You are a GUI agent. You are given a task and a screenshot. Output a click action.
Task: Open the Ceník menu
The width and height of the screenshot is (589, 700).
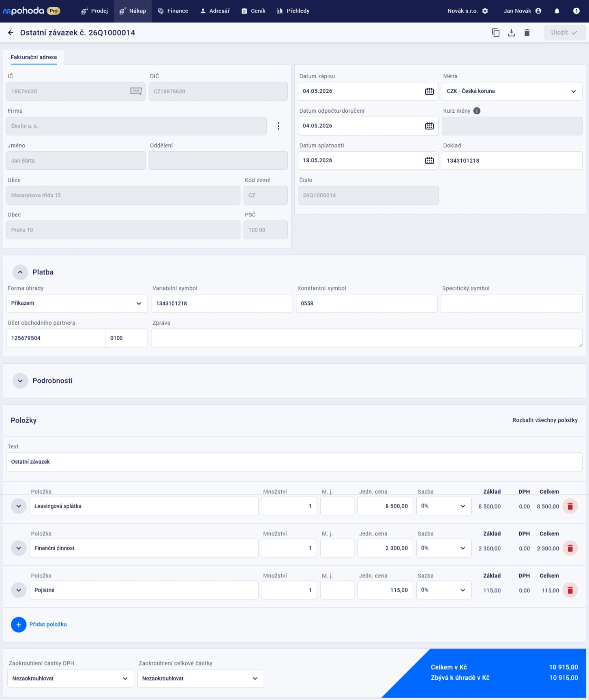253,11
